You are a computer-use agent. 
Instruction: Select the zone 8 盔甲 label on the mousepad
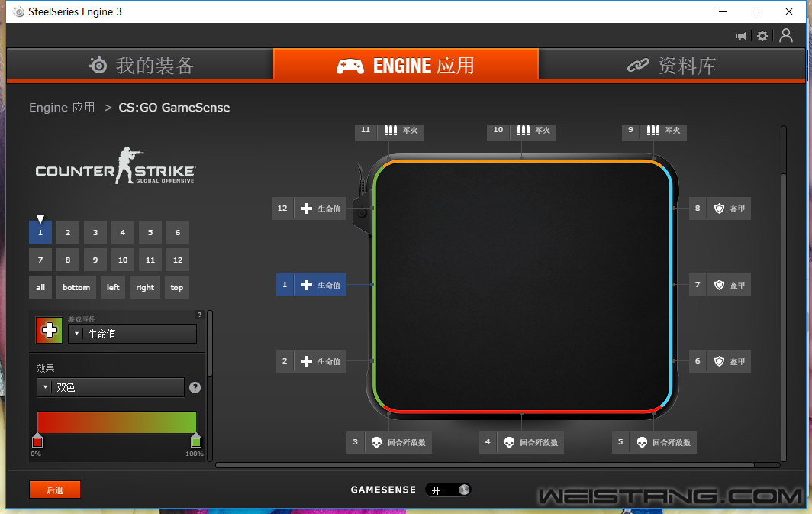click(720, 209)
